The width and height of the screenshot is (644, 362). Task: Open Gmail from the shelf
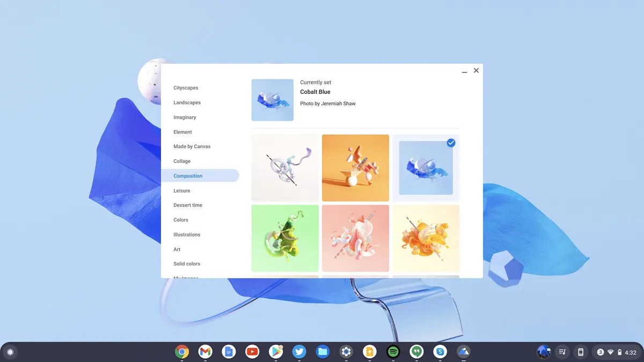point(206,352)
